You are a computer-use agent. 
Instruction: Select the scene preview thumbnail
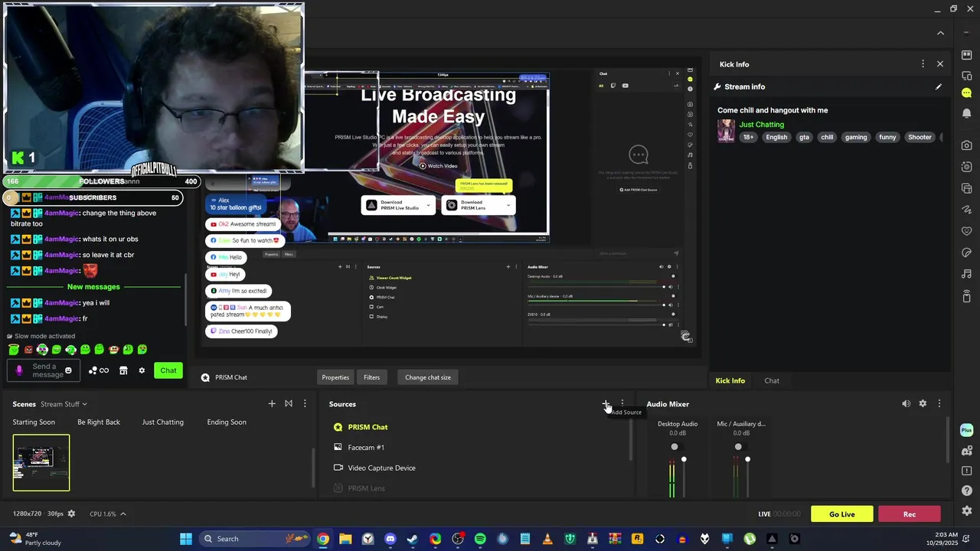click(41, 462)
